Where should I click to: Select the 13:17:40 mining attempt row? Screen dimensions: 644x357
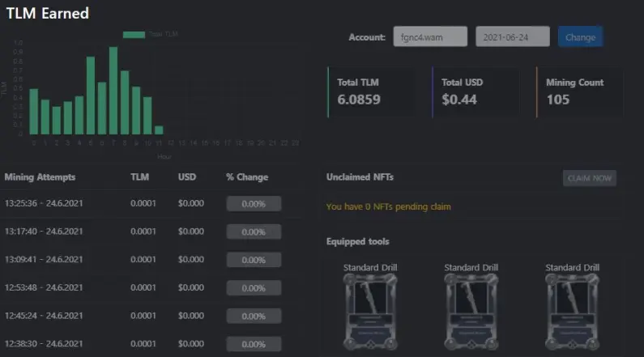[x=152, y=232]
